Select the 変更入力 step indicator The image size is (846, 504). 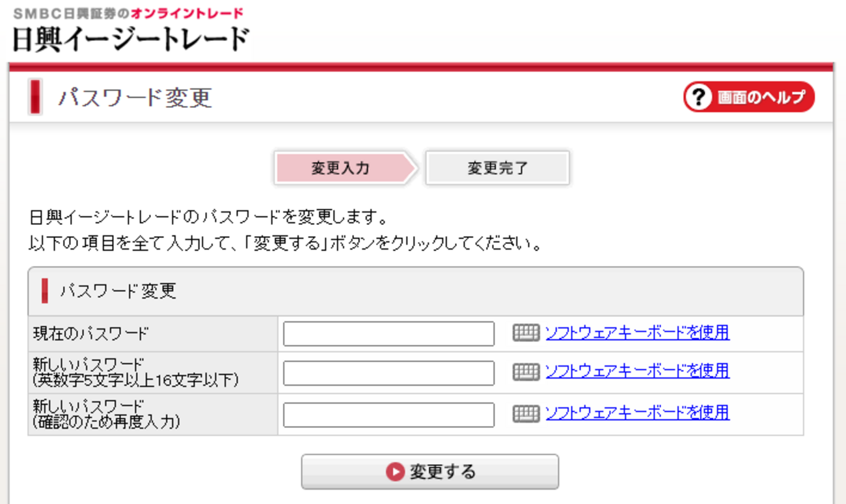click(338, 167)
